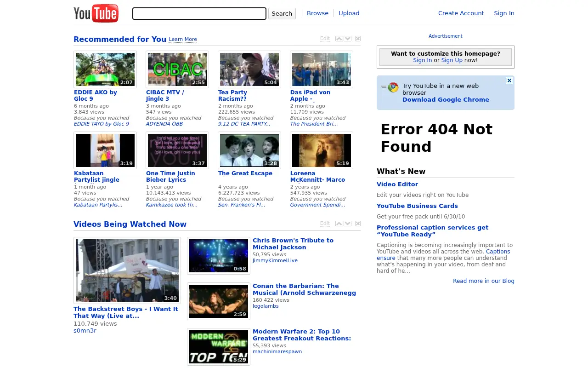The width and height of the screenshot is (588, 368).
Task: Open the Browse menu item
Action: [x=317, y=13]
